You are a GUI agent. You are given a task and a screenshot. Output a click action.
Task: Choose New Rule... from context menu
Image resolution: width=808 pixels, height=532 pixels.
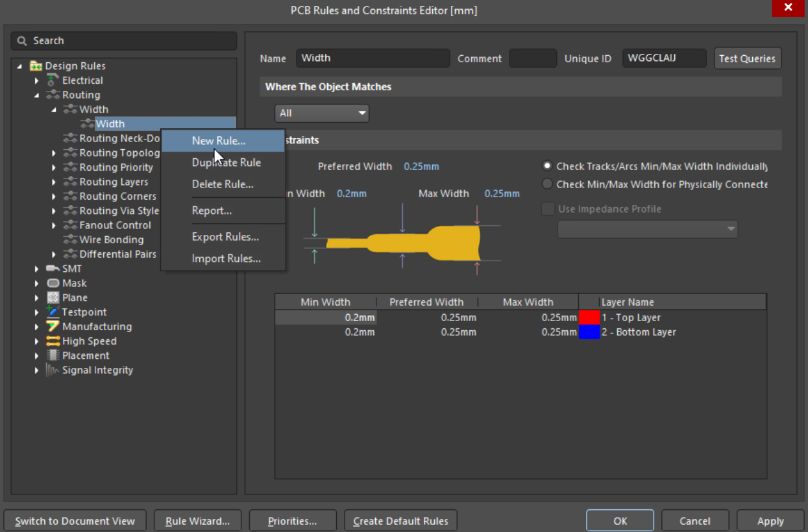pyautogui.click(x=219, y=141)
